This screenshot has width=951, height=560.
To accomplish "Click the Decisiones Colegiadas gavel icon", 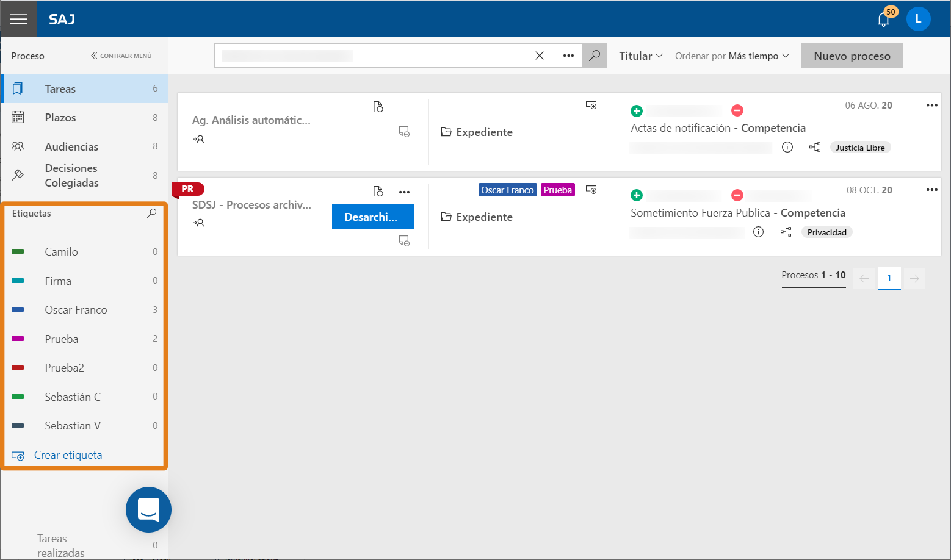I will pos(18,175).
